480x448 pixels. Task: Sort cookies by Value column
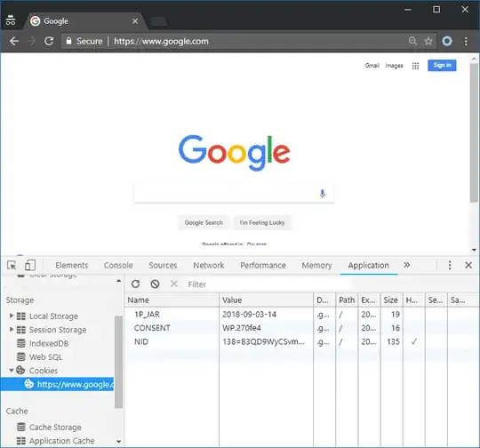(x=267, y=300)
